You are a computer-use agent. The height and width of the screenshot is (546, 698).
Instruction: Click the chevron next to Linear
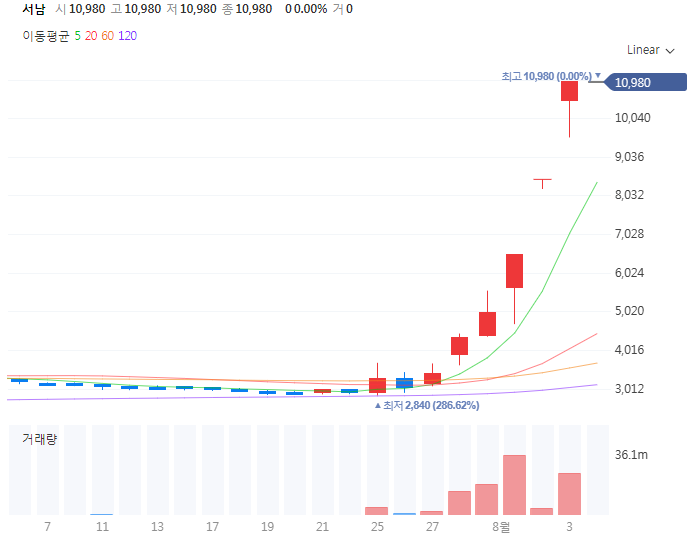coord(670,51)
